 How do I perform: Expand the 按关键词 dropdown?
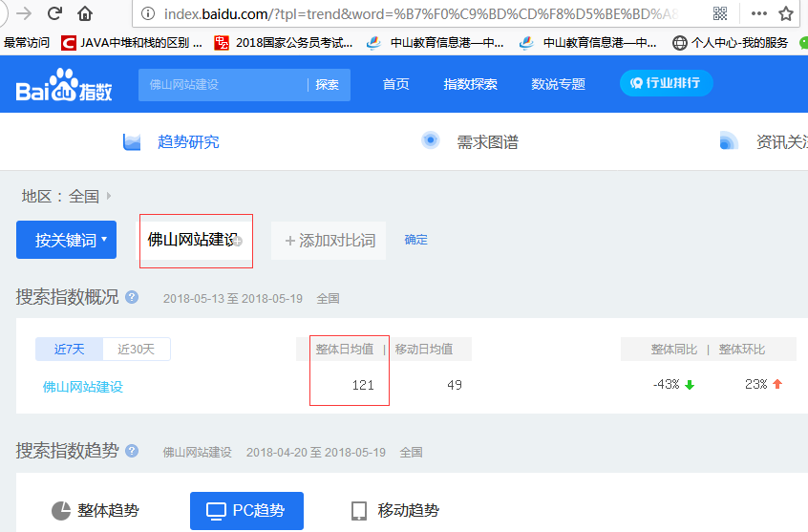[x=66, y=240]
